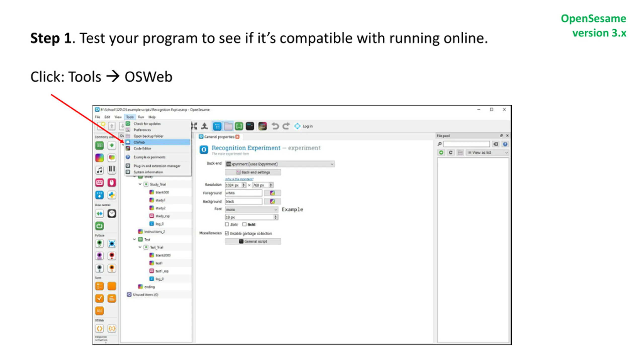Open the green variable inspector toolbar icon
644x362 pixels.
point(239,126)
